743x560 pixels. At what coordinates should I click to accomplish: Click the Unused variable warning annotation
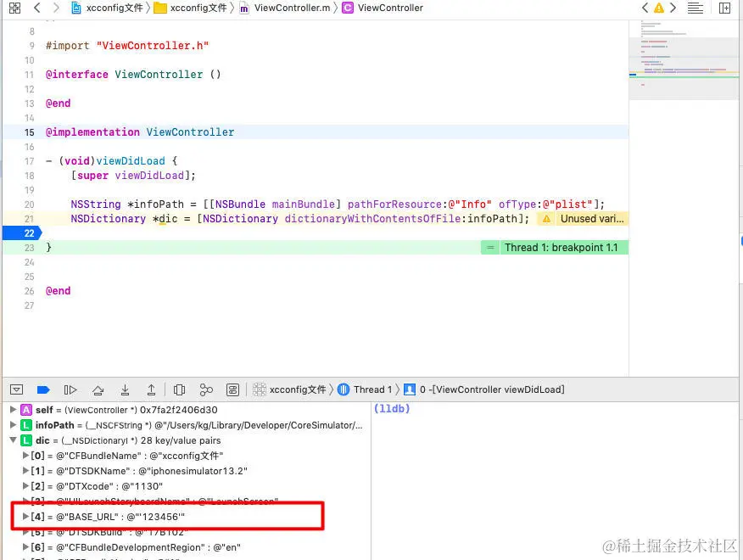coord(583,219)
